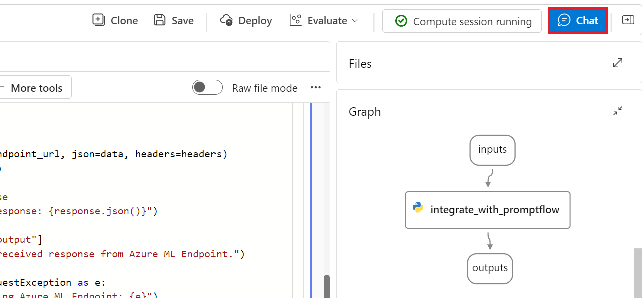Open the Evaluate dropdown chevron

click(355, 21)
